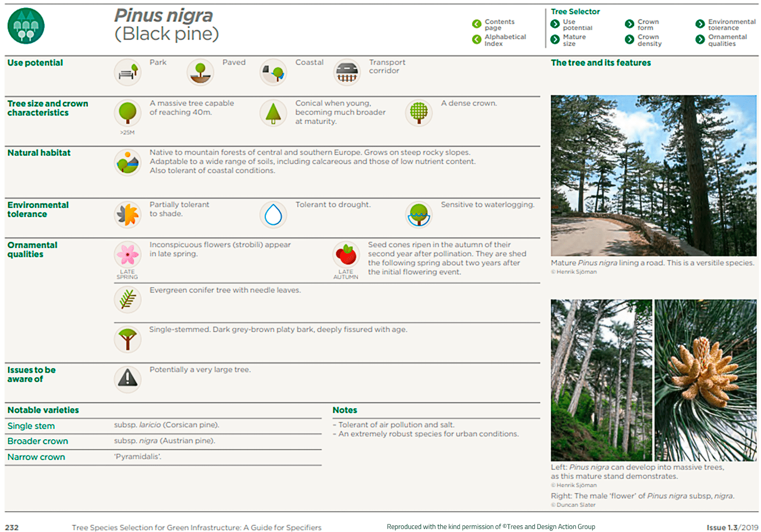Click the Transport corridor icon
Image resolution: width=761 pixels, height=532 pixels.
point(347,72)
